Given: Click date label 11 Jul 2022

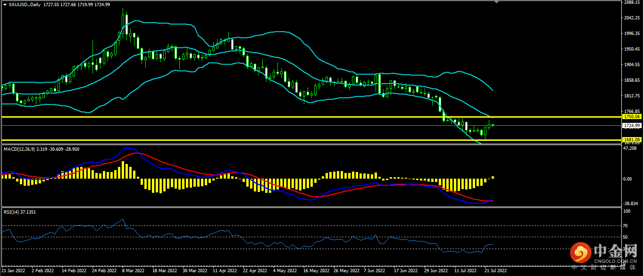Looking at the screenshot, I should point(466,271).
